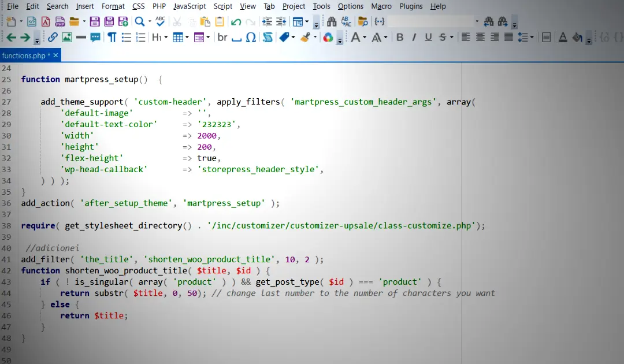Toggle Underline formatting
The height and width of the screenshot is (364, 624).
[428, 38]
